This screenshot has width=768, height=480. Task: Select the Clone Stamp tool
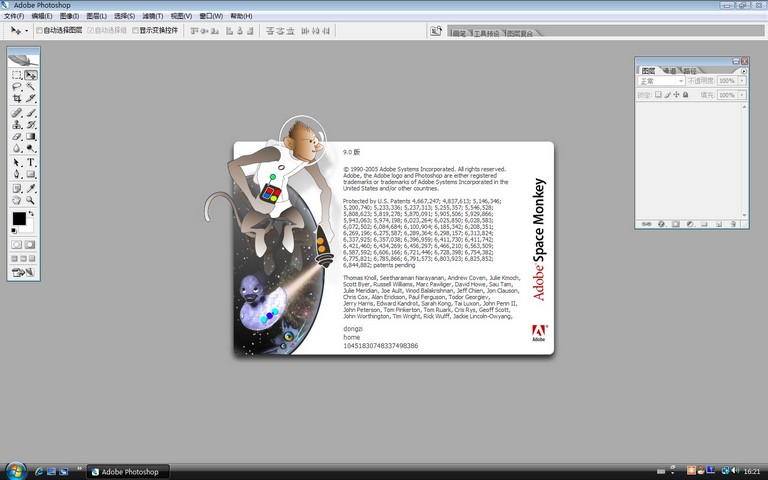(x=17, y=124)
